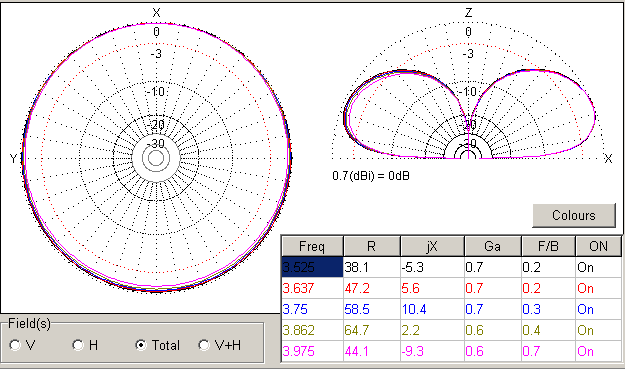Image resolution: width=625 pixels, height=369 pixels.
Task: Toggle the On cell for 3.637
Action: (x=598, y=288)
